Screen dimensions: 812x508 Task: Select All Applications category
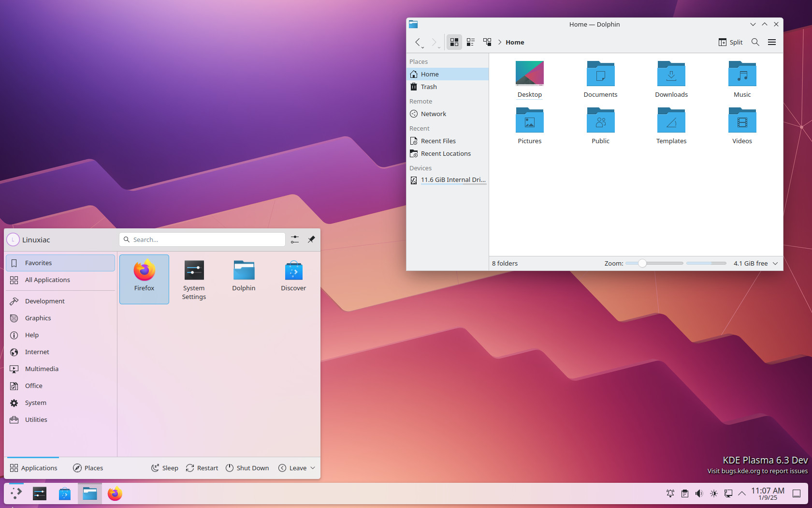[x=60, y=280]
